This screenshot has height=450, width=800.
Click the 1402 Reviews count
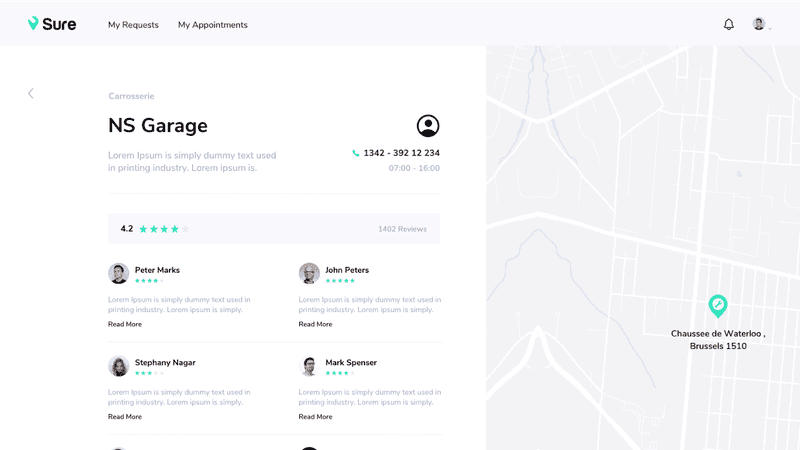(x=402, y=229)
